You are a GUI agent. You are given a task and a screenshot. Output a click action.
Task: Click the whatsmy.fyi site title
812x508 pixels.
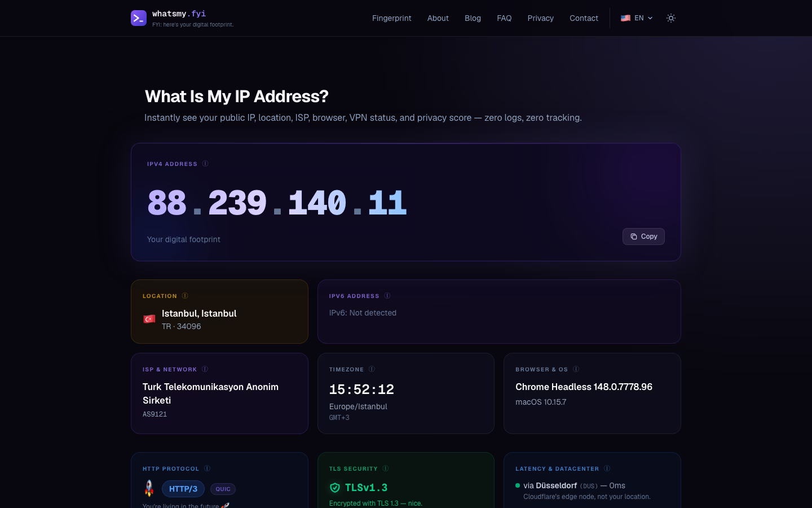pos(179,14)
